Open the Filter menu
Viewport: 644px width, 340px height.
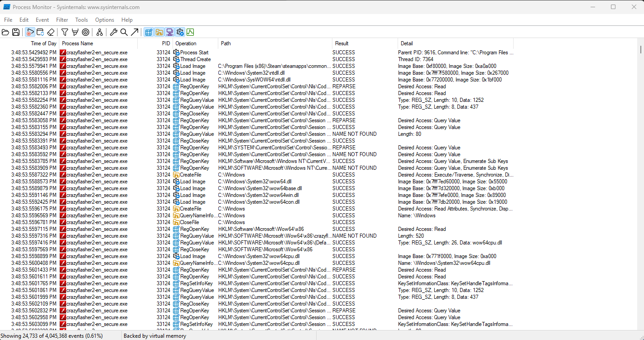pyautogui.click(x=62, y=20)
